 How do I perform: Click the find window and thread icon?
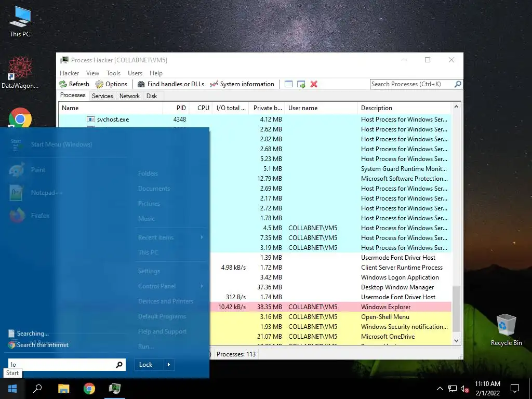point(301,84)
